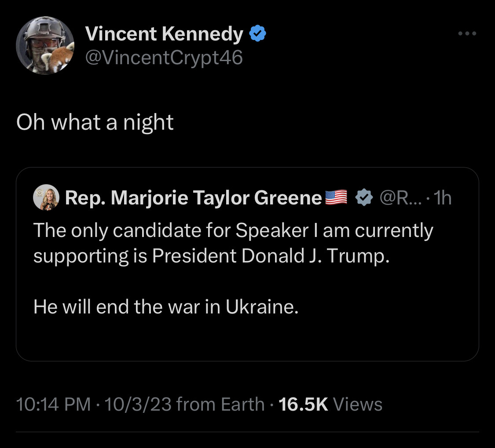Open the Vincent Kennedy display name
This screenshot has width=495, height=448.
(164, 34)
